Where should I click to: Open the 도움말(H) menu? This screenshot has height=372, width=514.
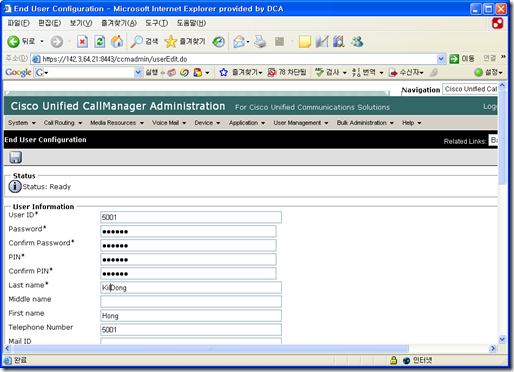[x=191, y=23]
